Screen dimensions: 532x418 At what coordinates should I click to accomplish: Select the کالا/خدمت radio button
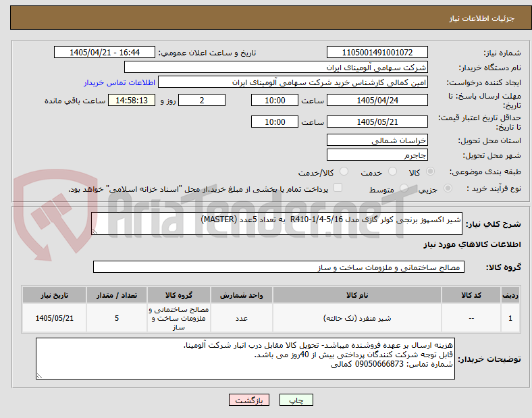[x=344, y=172]
